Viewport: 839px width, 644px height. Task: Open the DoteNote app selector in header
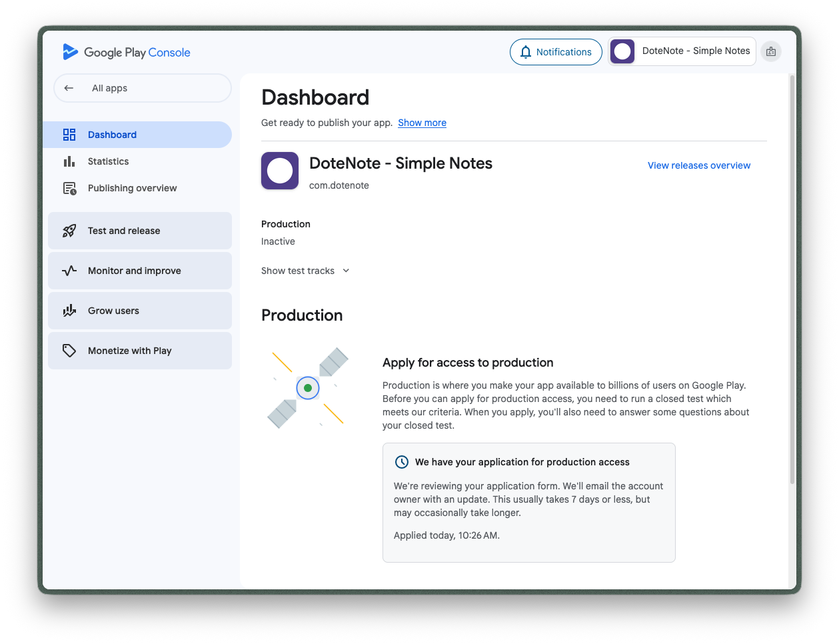tap(682, 51)
